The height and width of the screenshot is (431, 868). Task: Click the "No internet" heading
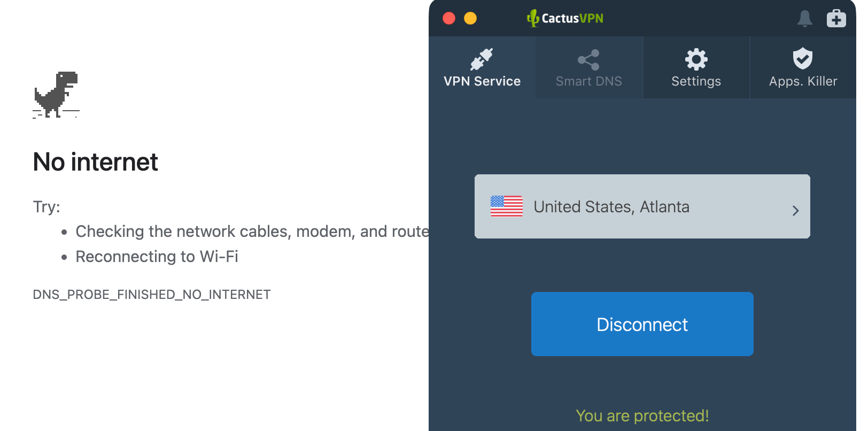[x=95, y=161]
